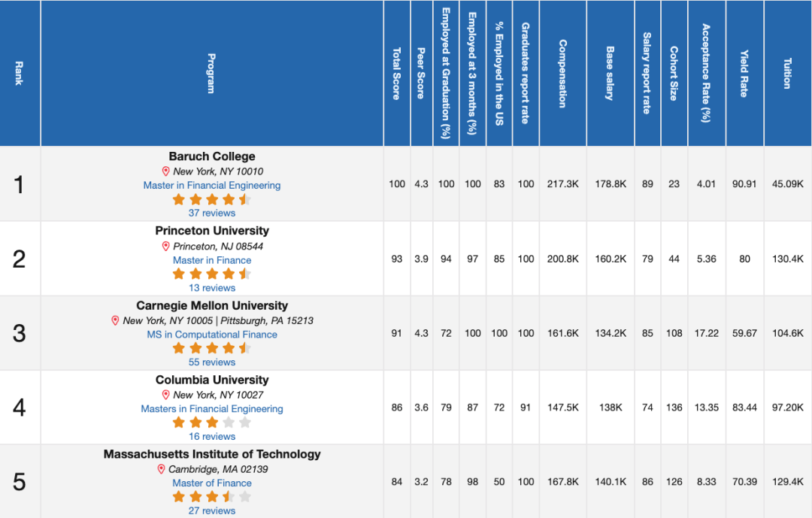This screenshot has width=812, height=518.
Task: Click the Rank column header
Action: [20, 73]
